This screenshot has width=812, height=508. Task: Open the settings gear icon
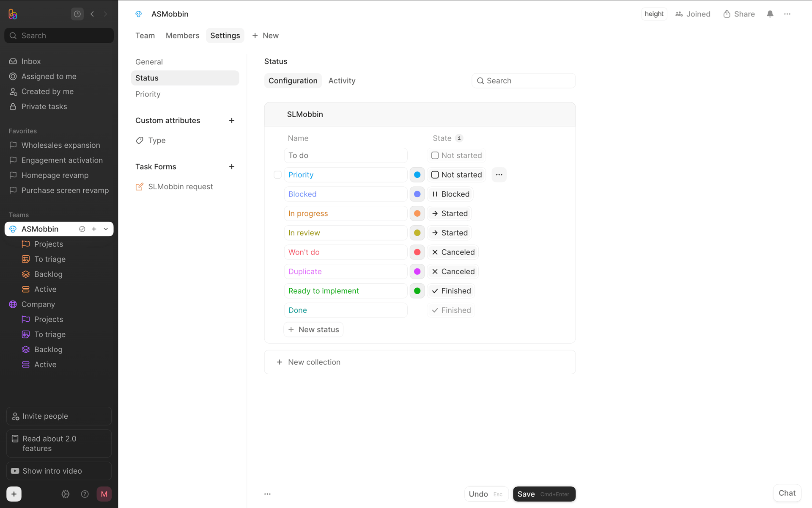pyautogui.click(x=66, y=494)
